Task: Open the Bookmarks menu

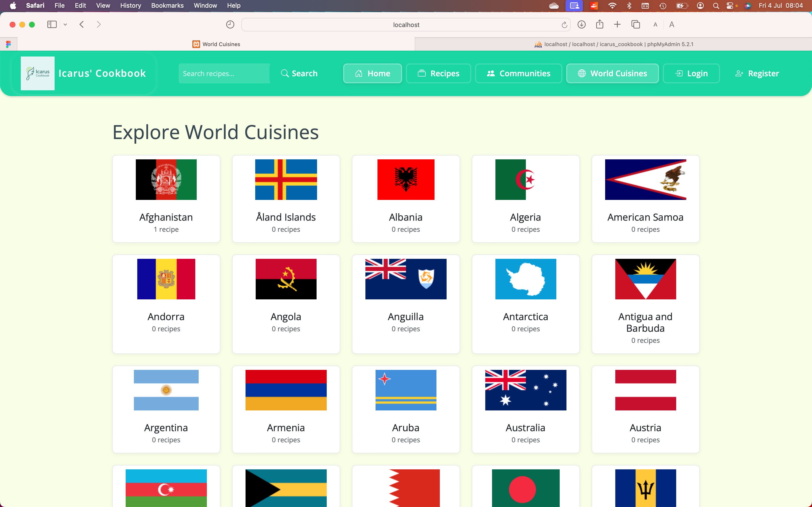Action: tap(167, 5)
